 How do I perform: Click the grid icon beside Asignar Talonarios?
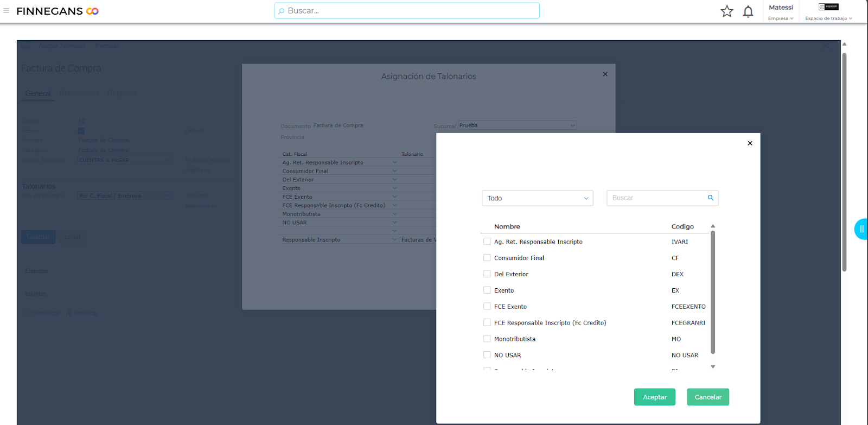[26, 46]
